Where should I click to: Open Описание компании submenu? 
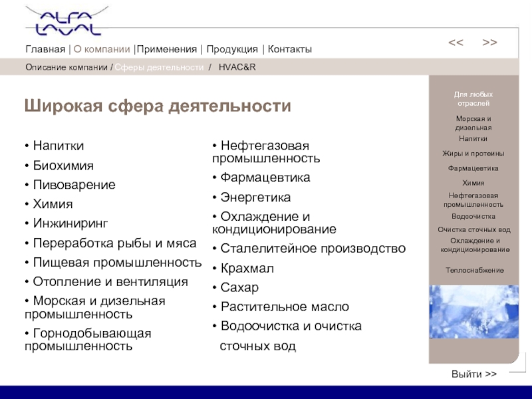(66, 67)
